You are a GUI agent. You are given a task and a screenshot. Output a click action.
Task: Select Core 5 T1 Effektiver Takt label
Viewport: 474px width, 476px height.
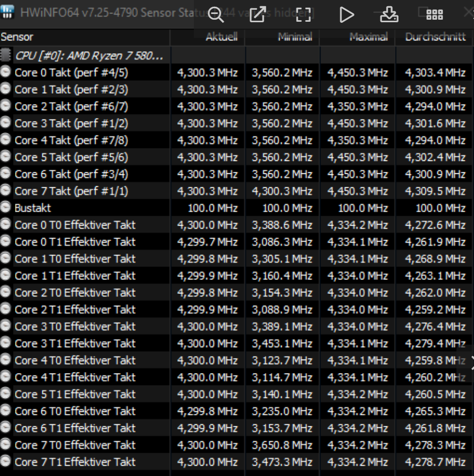pos(75,394)
